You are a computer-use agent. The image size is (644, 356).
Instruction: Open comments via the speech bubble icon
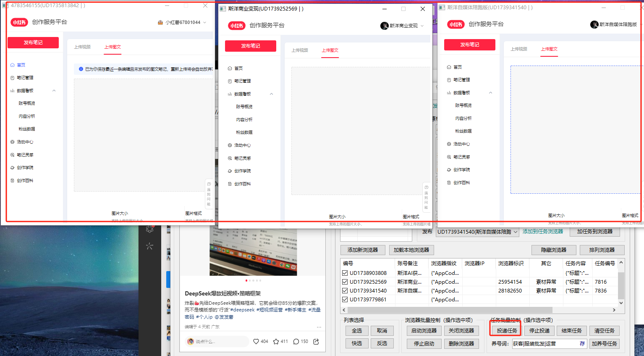coord(296,341)
